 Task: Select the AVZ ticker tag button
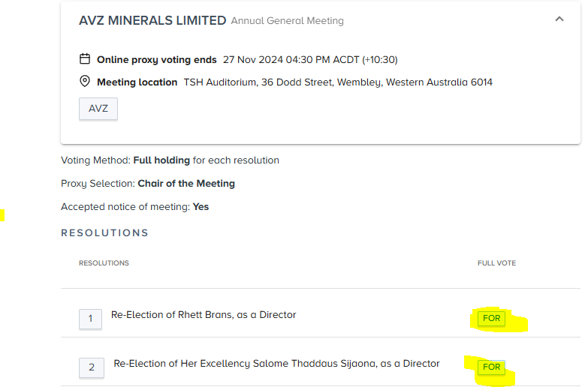(x=98, y=109)
